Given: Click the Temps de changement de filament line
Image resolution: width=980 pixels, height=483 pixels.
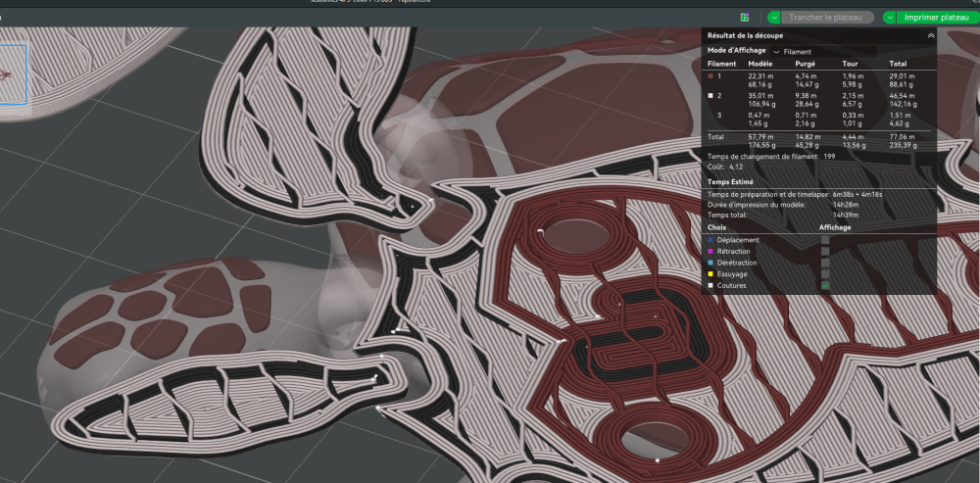Looking at the screenshot, I should point(771,156).
